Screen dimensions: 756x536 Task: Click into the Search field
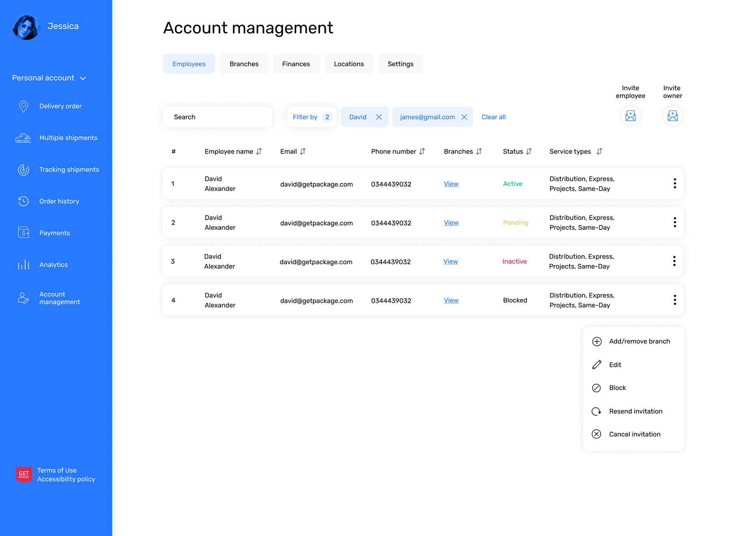(217, 117)
